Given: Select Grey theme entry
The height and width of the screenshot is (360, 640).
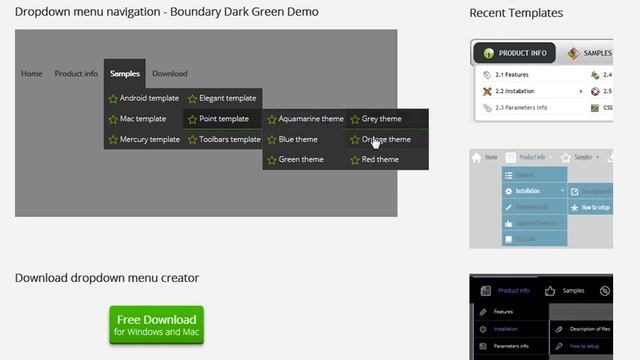Looking at the screenshot, I should coord(387,119).
